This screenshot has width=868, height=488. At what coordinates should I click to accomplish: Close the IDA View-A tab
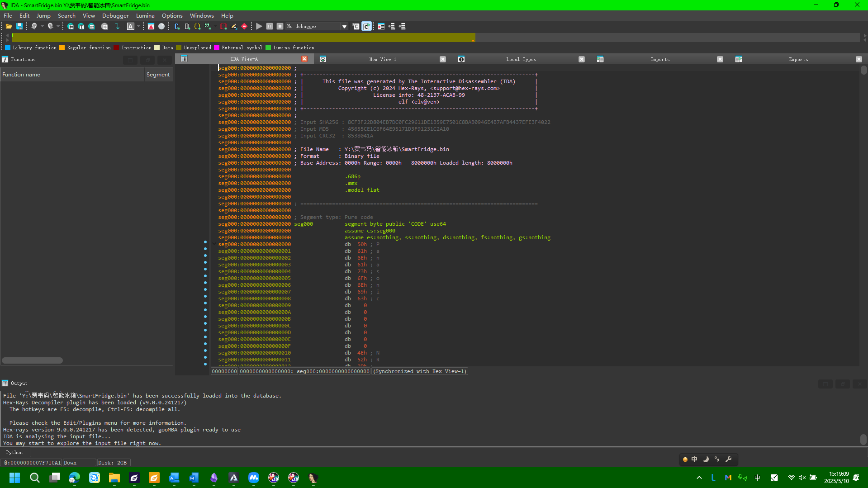[x=304, y=59]
